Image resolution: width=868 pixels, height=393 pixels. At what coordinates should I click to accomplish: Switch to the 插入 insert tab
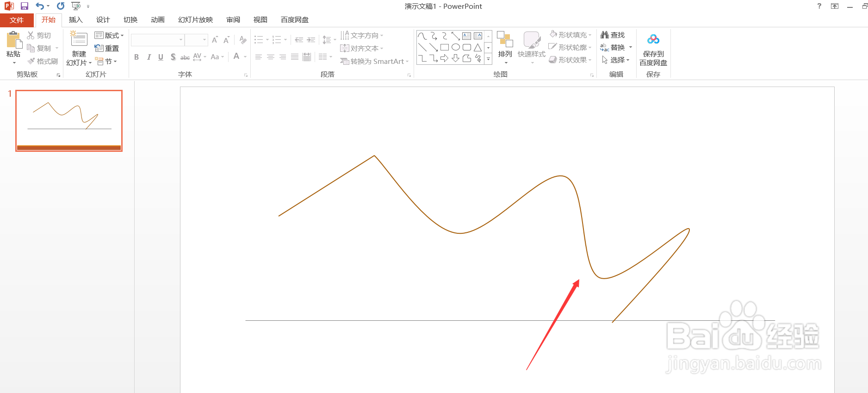[x=75, y=19]
